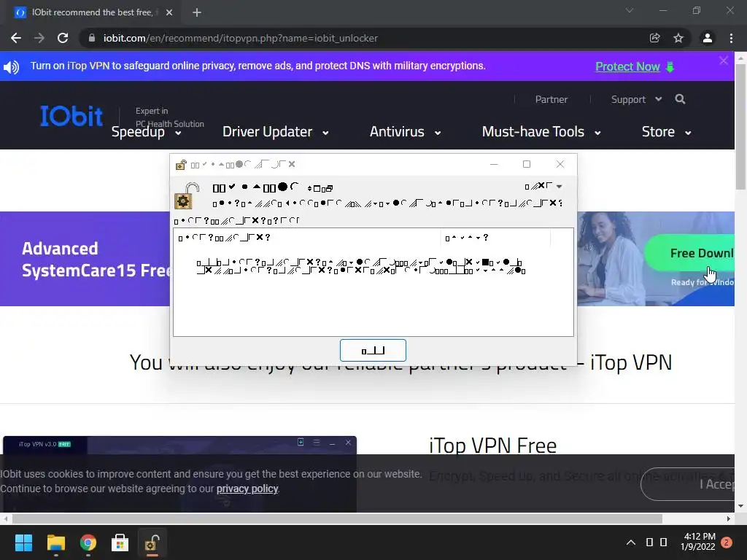Viewport: 747px width, 560px height.
Task: Open the Store menu
Action: point(666,132)
